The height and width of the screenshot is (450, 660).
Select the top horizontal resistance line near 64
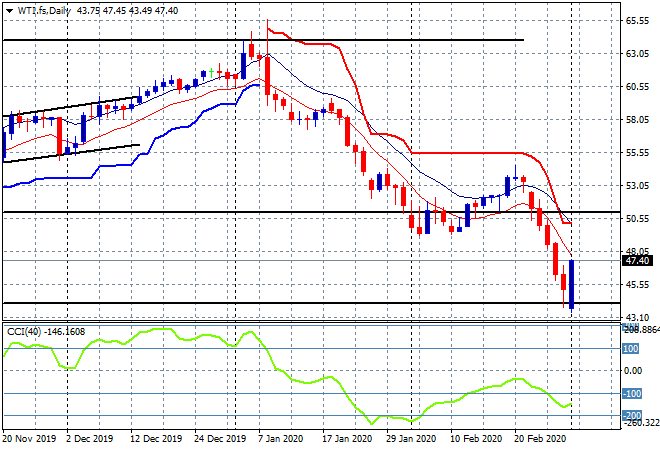click(263, 40)
